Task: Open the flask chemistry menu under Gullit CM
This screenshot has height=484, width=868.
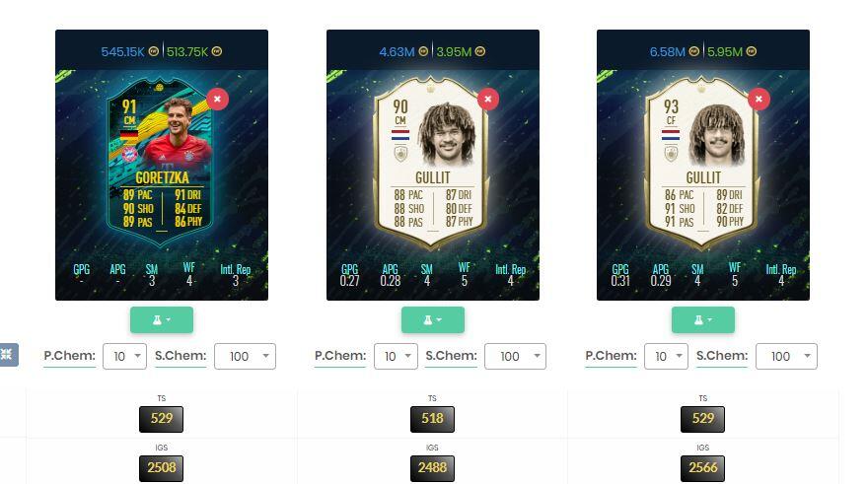Action: click(x=432, y=319)
